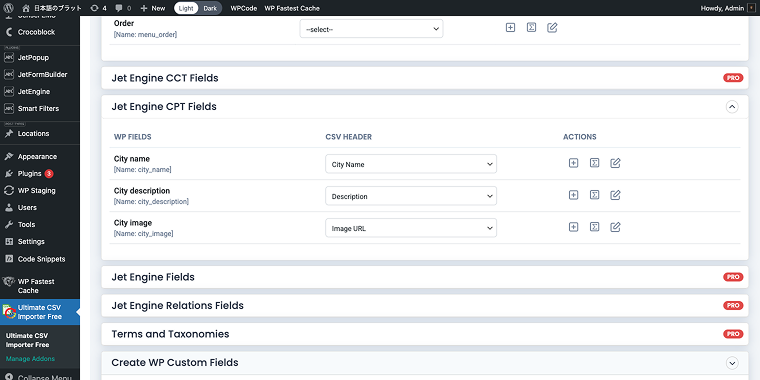This screenshot has height=380, width=760.
Task: Switch to Dark mode
Action: point(210,8)
